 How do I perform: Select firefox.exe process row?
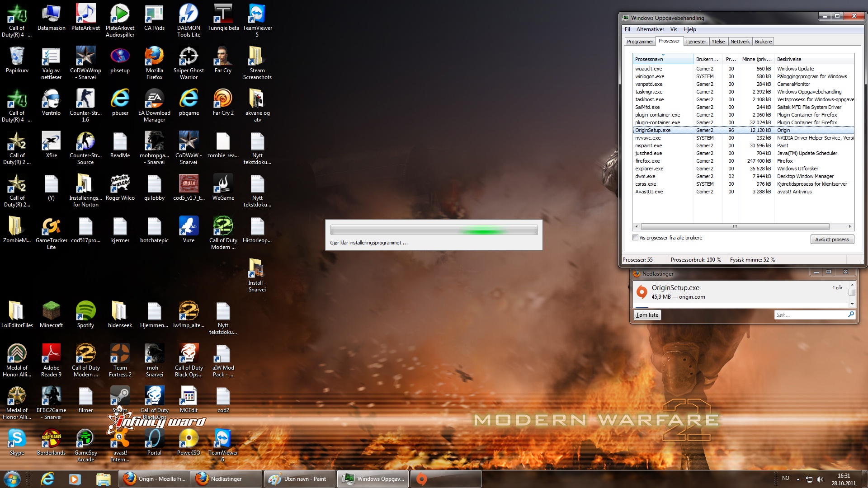click(743, 161)
